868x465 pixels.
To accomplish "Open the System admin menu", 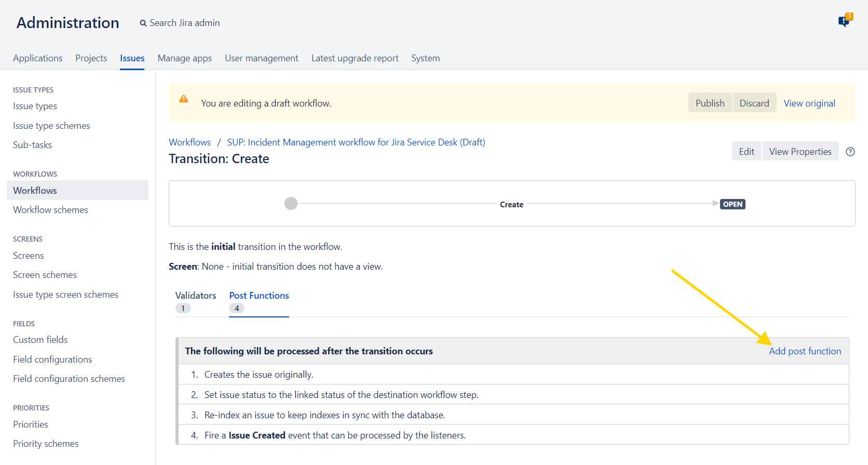I will click(425, 58).
